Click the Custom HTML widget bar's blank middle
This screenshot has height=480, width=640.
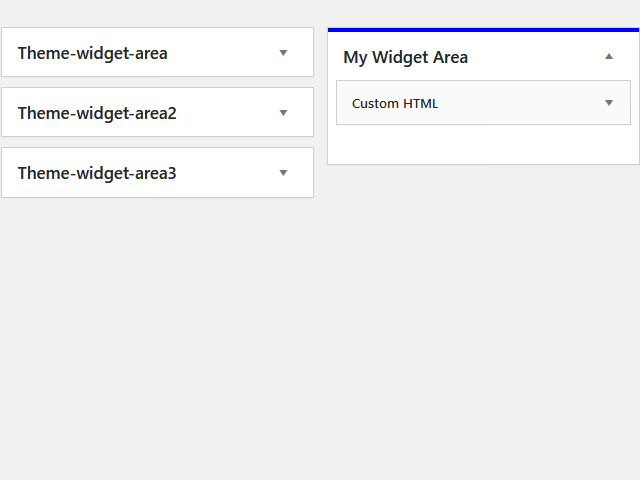tap(520, 103)
